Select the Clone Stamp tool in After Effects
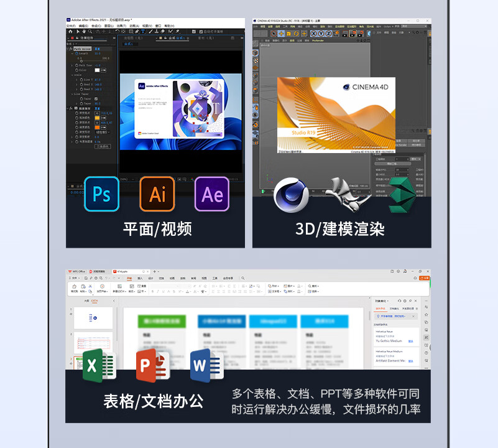 tap(157, 32)
